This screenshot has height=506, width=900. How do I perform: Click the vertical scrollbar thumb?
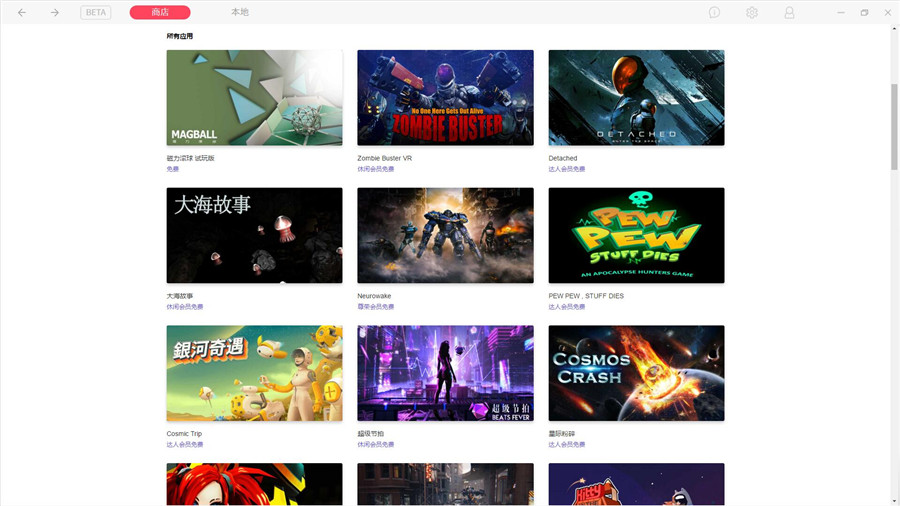pyautogui.click(x=894, y=130)
